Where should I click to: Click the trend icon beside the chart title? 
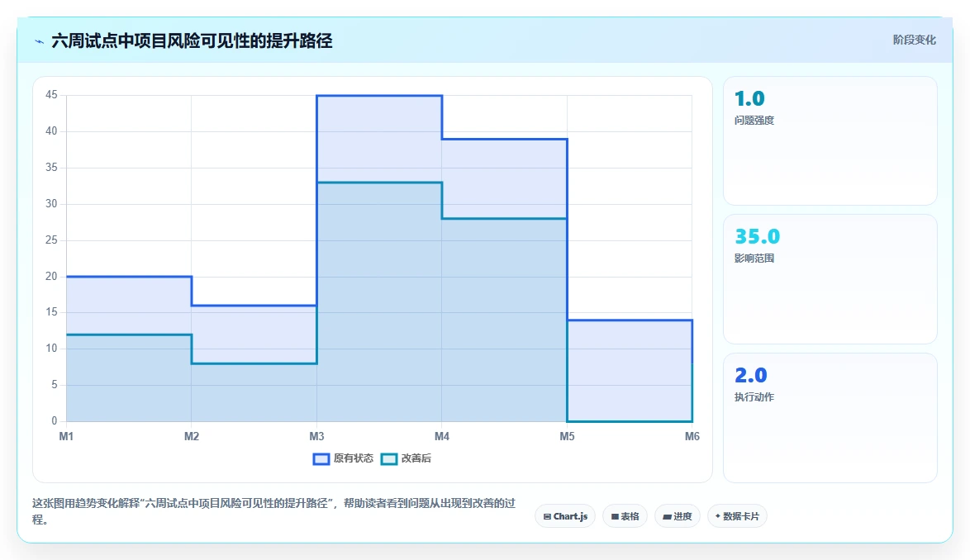(39, 41)
